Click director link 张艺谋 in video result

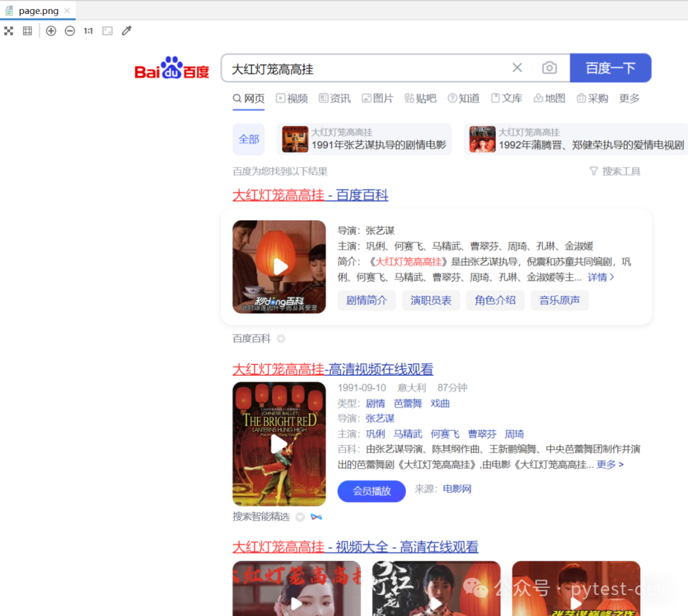(380, 419)
